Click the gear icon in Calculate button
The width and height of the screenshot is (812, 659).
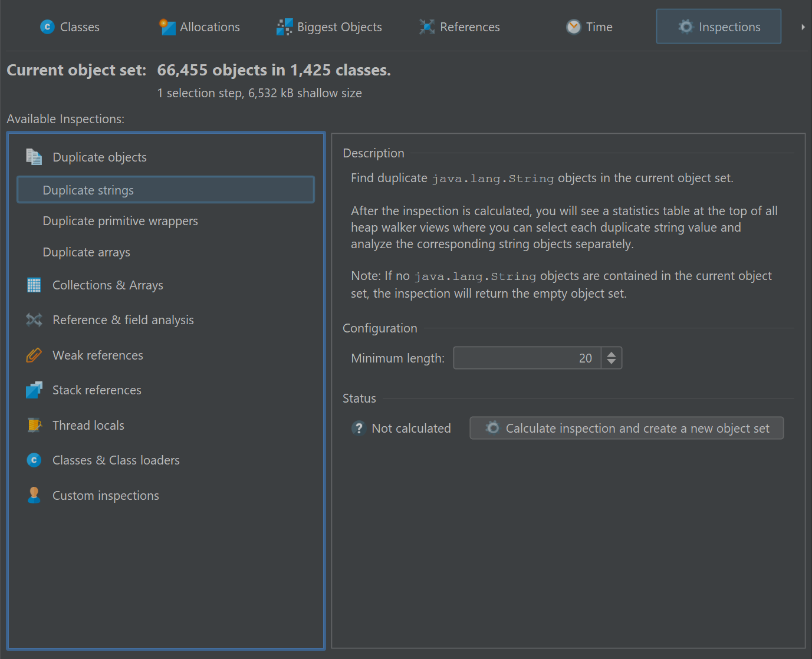492,427
